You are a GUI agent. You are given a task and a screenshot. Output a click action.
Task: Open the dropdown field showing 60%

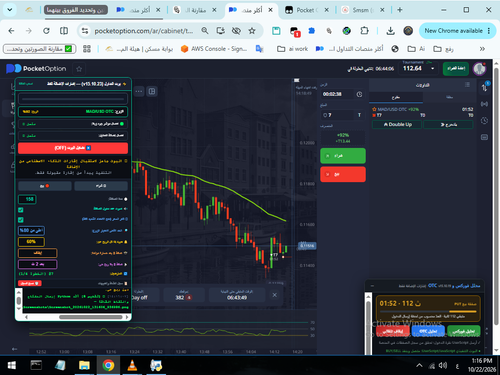click(x=31, y=242)
